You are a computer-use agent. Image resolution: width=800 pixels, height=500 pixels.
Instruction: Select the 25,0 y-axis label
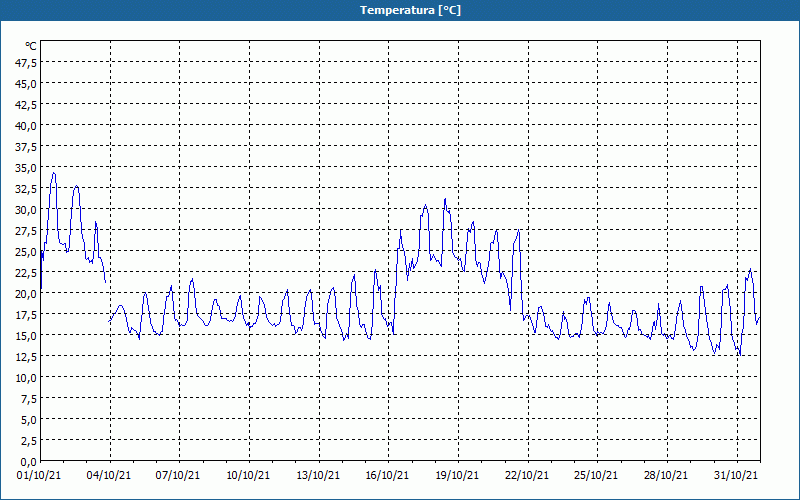[27, 252]
